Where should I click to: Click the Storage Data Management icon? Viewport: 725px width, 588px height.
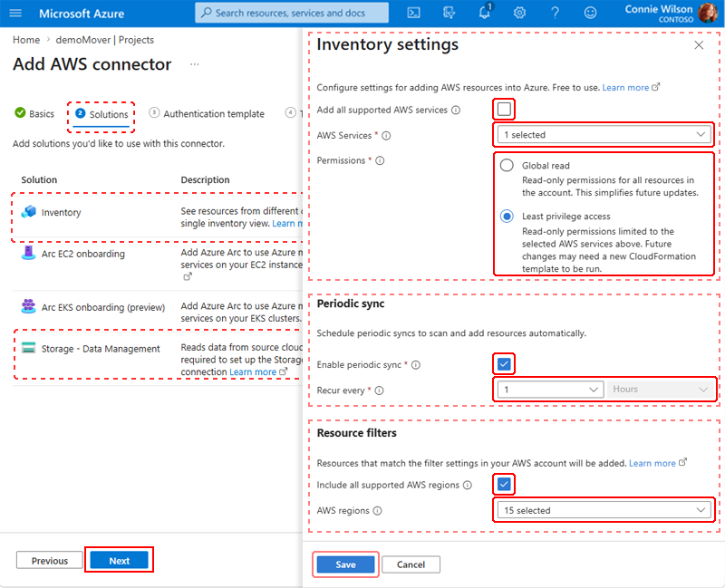pyautogui.click(x=29, y=348)
